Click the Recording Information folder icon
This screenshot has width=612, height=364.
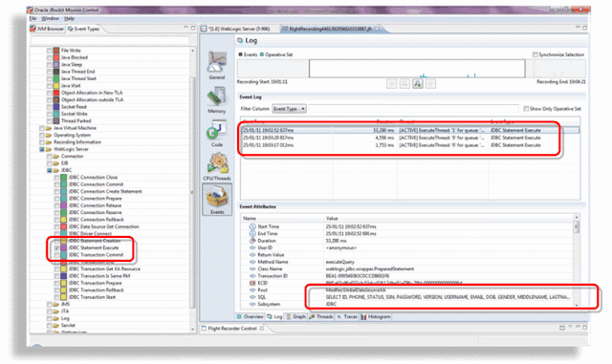point(49,142)
